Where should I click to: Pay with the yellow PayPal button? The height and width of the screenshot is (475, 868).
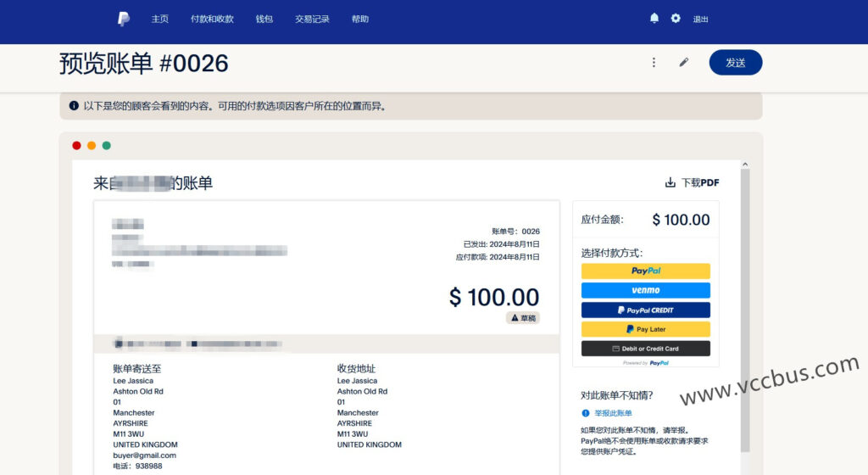[645, 271]
